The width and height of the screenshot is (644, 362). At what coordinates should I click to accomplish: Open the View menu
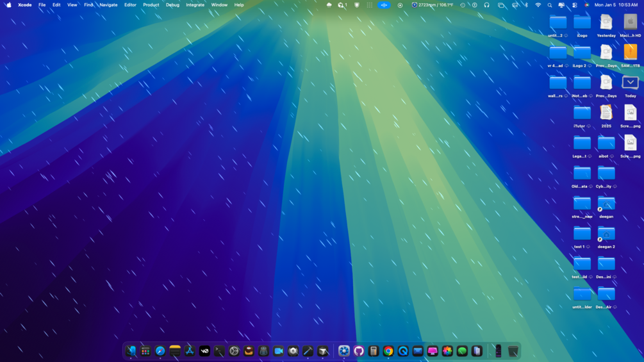[x=72, y=5]
